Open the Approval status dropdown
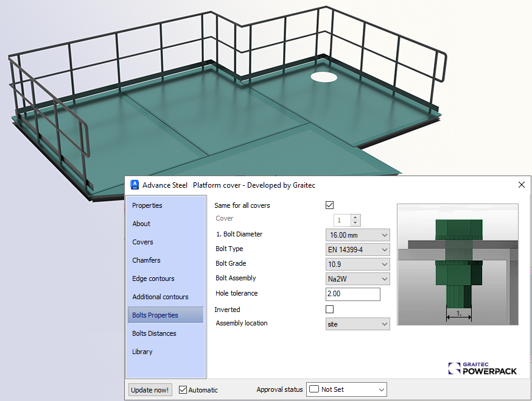 point(346,389)
